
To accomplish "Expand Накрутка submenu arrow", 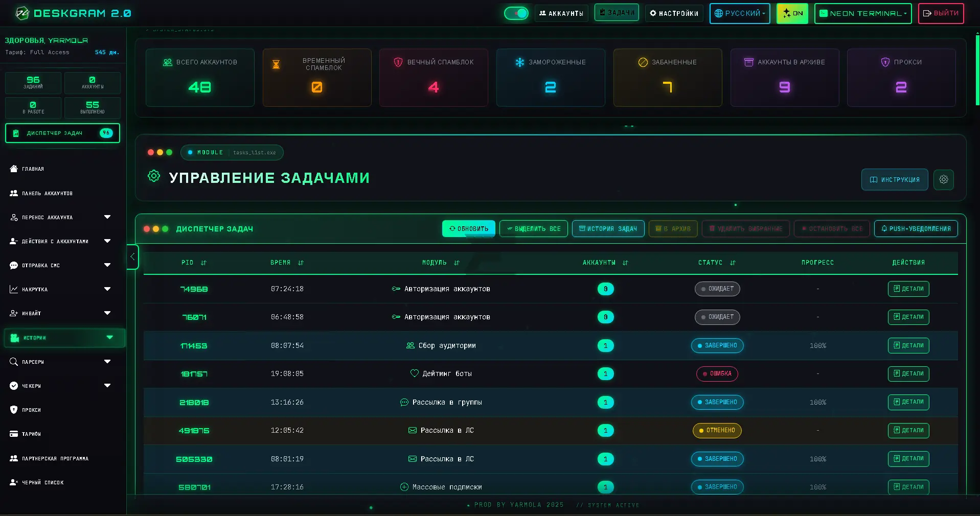I will [107, 289].
